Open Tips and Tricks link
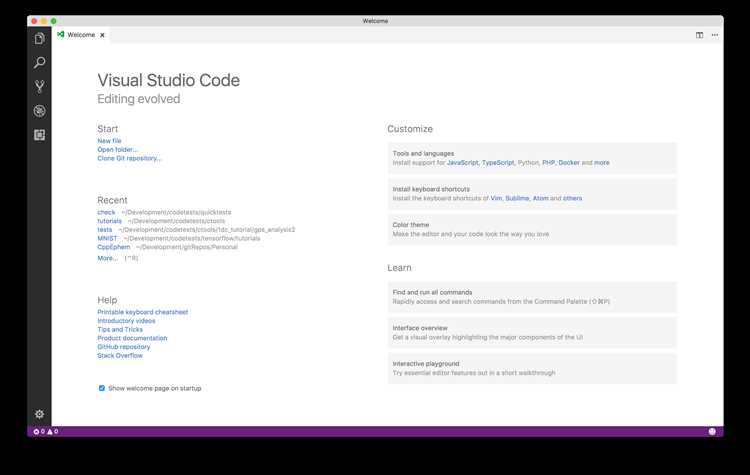Screen dimensions: 750x475 pyautogui.click(x=120, y=329)
